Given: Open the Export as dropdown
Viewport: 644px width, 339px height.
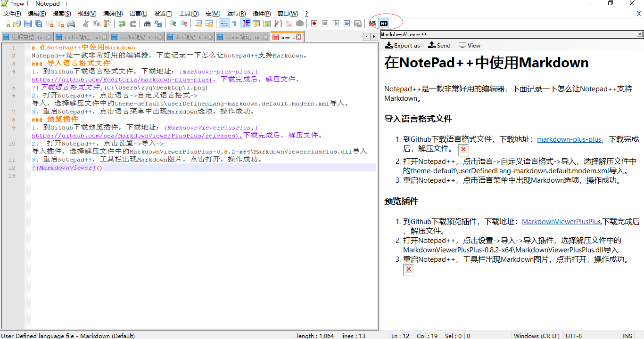Looking at the screenshot, I should [403, 45].
